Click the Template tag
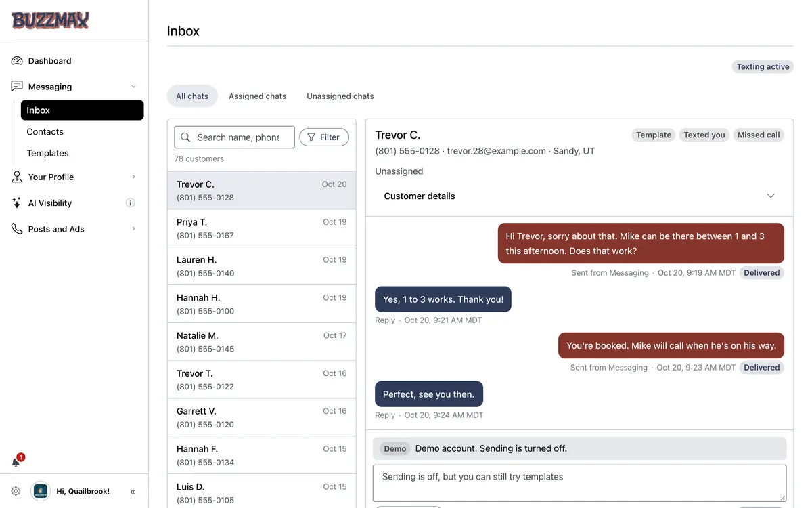This screenshot has width=812, height=508. click(654, 135)
